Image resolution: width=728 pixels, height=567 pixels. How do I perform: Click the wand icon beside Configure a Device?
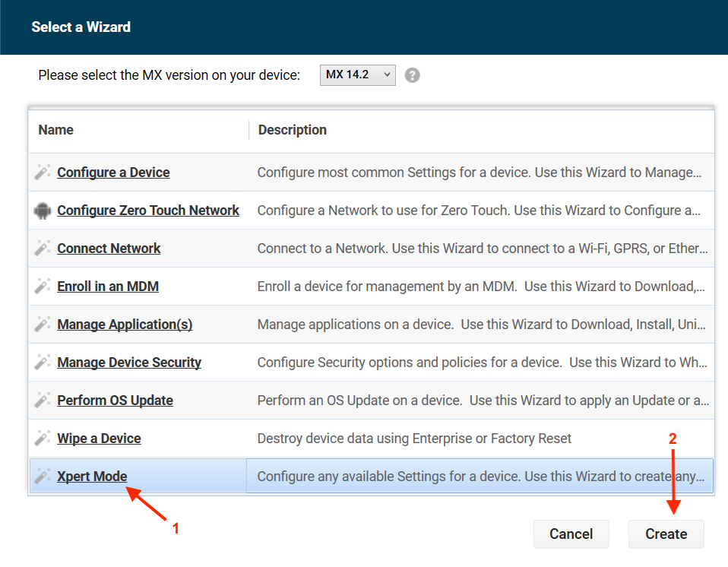click(43, 173)
